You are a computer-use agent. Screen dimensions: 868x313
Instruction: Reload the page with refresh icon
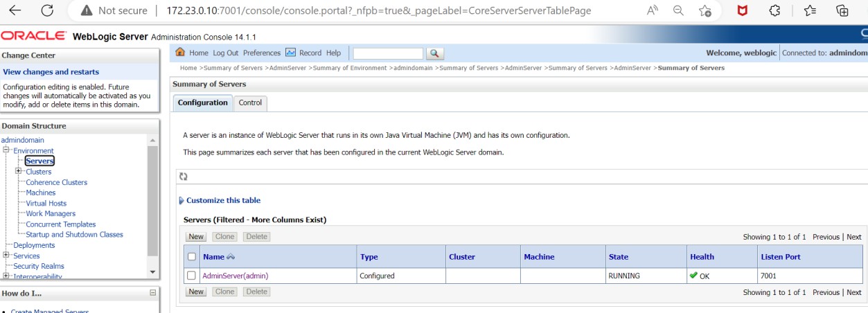pos(47,10)
